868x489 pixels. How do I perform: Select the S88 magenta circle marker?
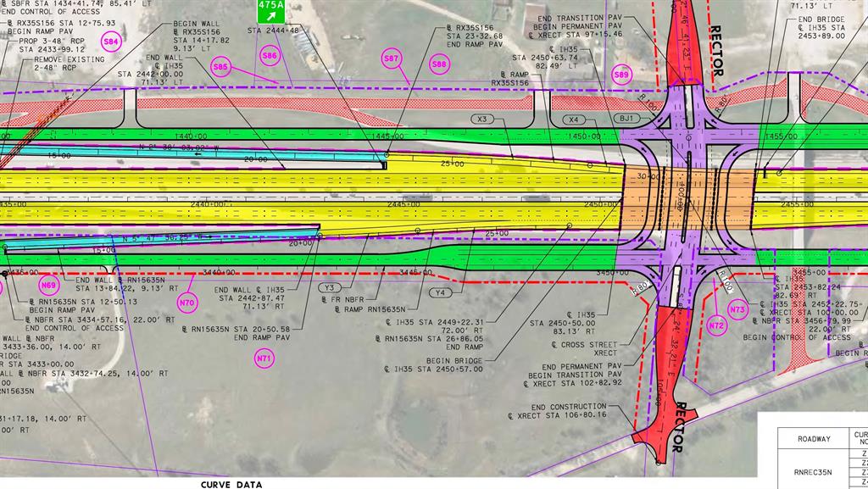[x=439, y=64]
